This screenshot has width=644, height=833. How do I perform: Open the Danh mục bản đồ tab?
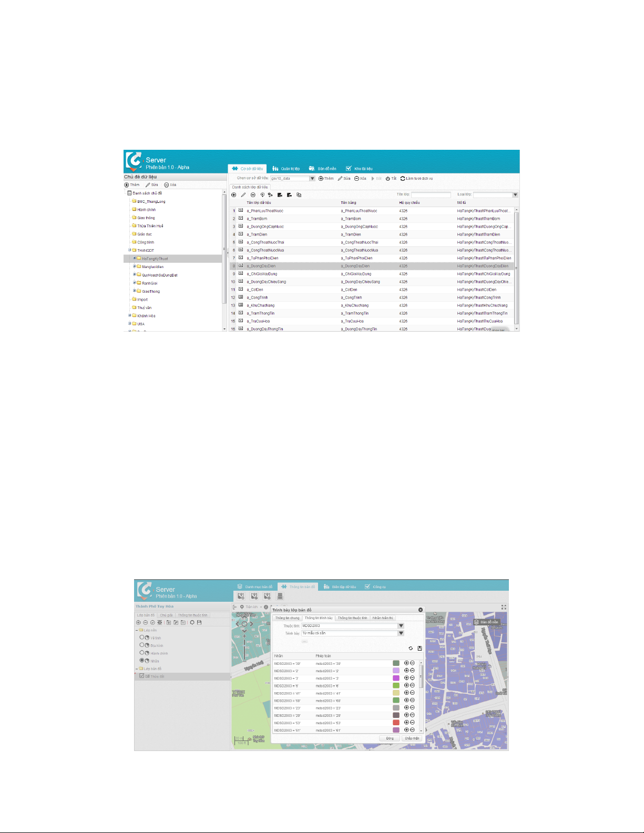coord(255,587)
